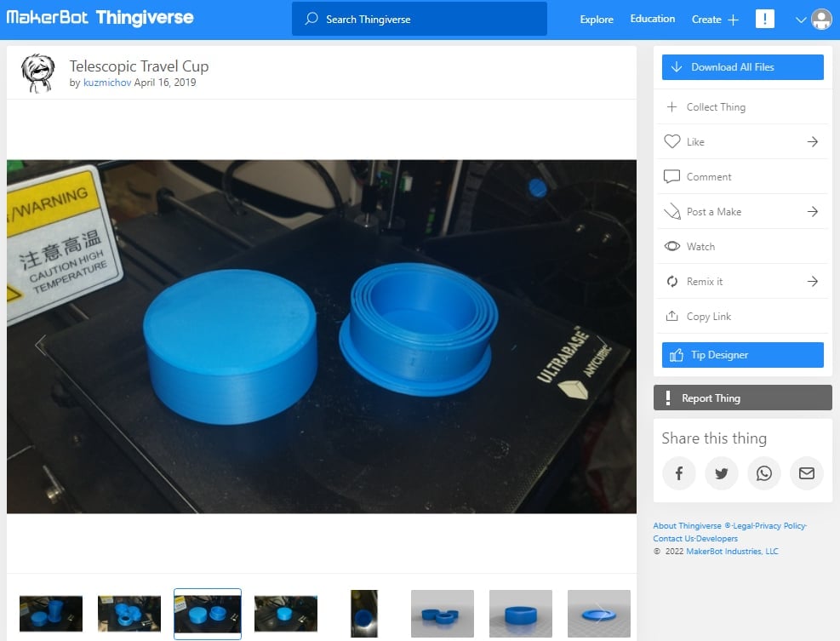Click the Download All Files button
840x641 pixels.
click(742, 67)
